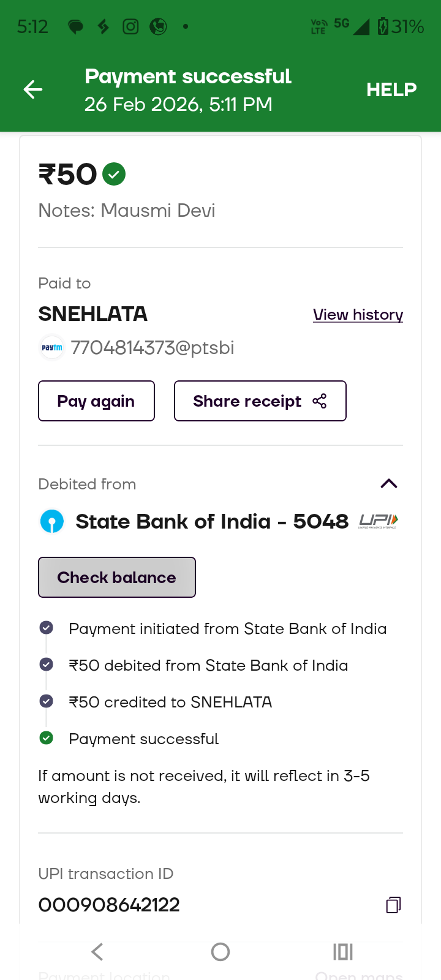Tap the Payment initiated step checkmark

46,628
